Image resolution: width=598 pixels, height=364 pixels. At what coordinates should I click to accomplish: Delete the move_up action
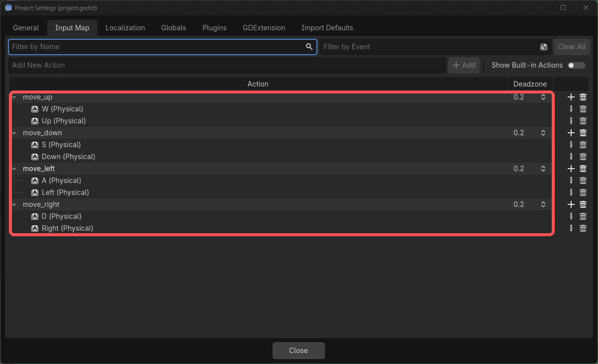pos(583,97)
